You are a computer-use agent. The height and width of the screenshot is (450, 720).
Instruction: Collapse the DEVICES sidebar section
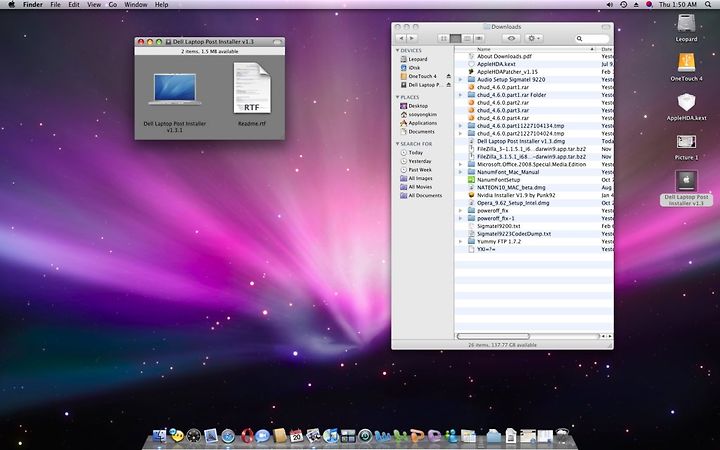click(398, 51)
